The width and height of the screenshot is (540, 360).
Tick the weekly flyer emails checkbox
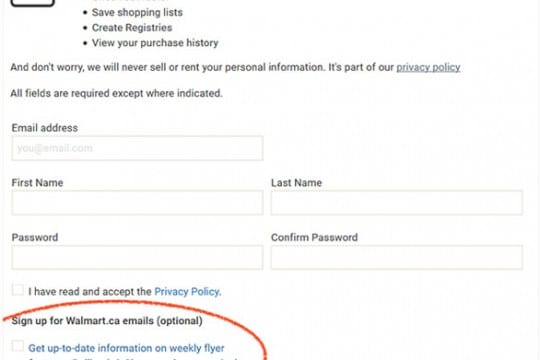(18, 346)
